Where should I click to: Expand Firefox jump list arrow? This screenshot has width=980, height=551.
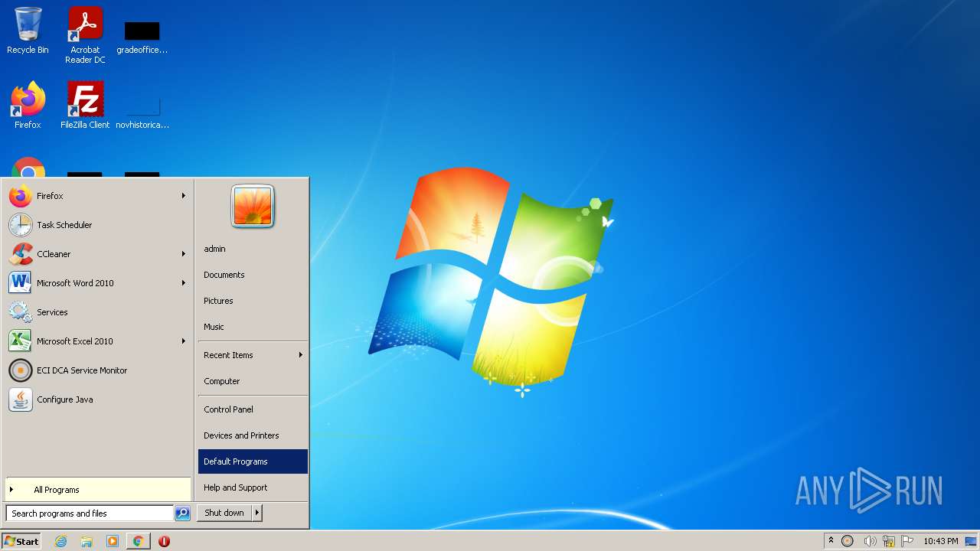point(184,196)
